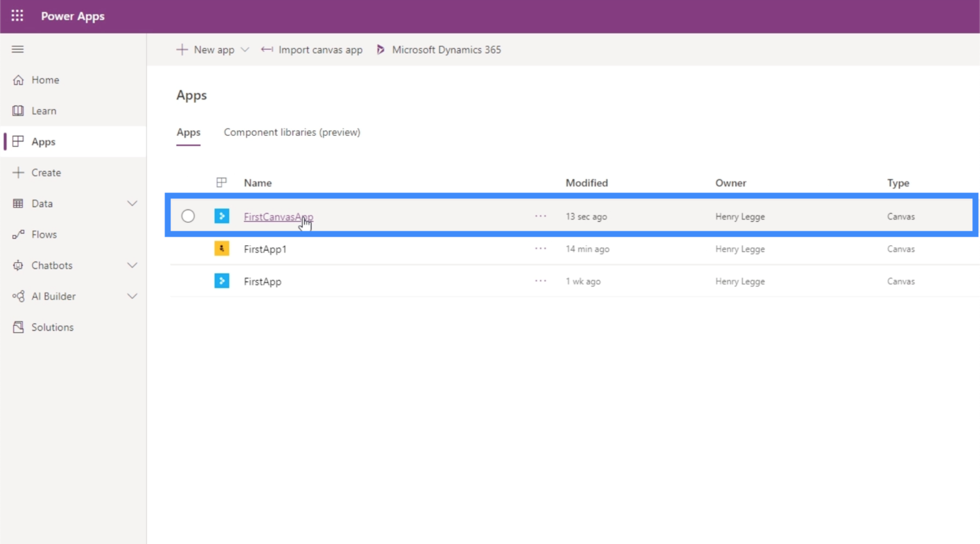This screenshot has height=544, width=980.
Task: Sort by the Name column header
Action: pyautogui.click(x=258, y=183)
